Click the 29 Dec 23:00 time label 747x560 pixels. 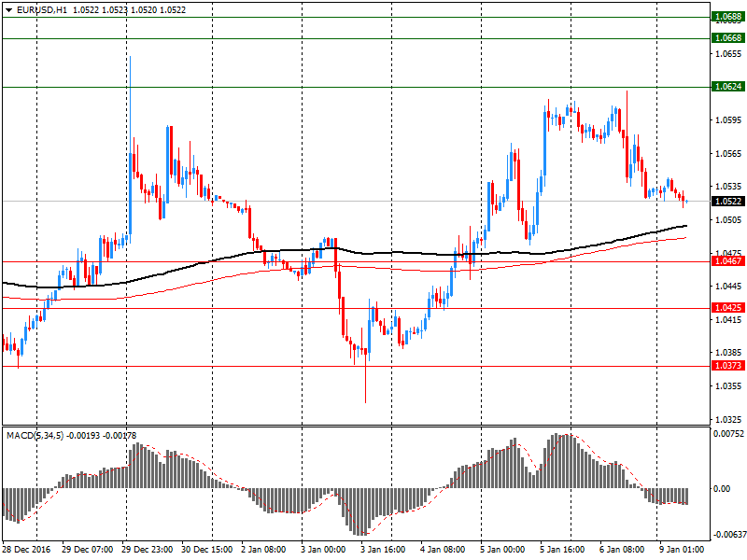pos(148,550)
